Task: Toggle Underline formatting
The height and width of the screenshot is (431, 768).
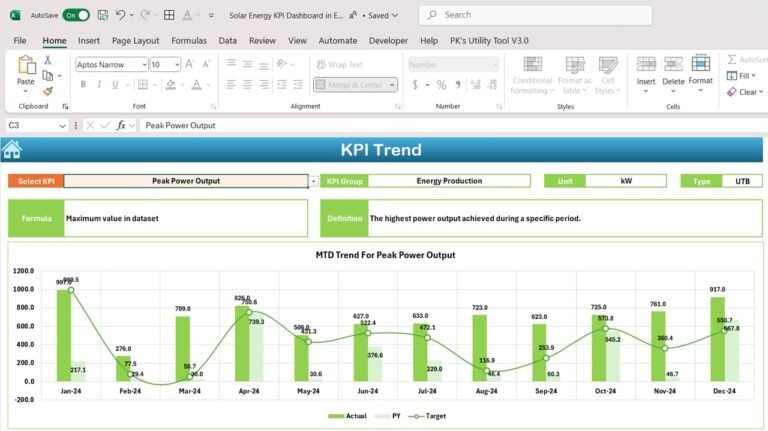Action: point(115,85)
